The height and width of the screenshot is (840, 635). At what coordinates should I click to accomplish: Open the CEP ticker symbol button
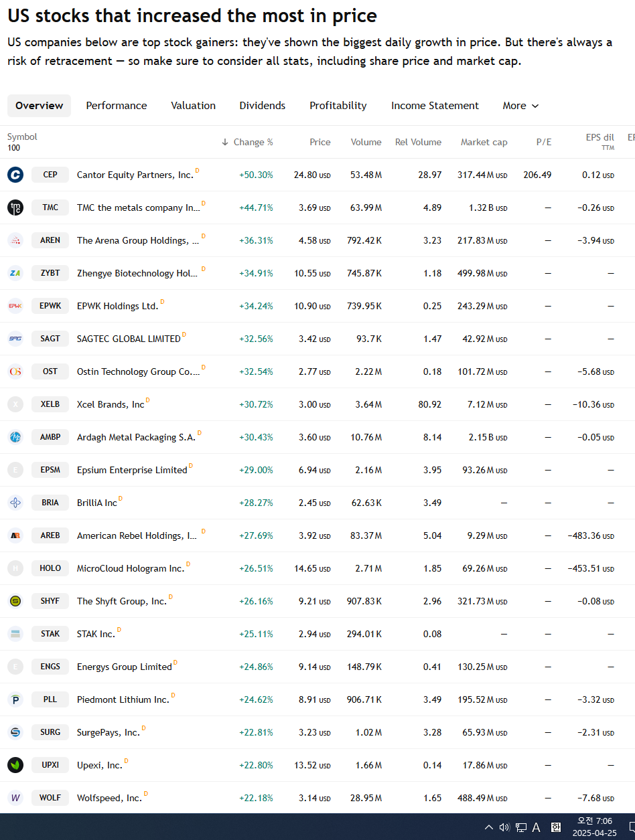[x=50, y=175]
